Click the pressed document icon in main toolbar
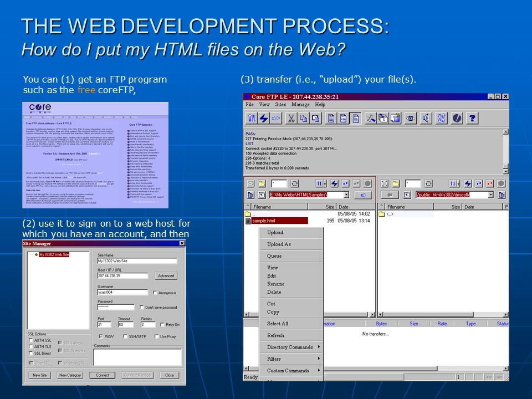The width and height of the screenshot is (532, 399). coord(356,118)
